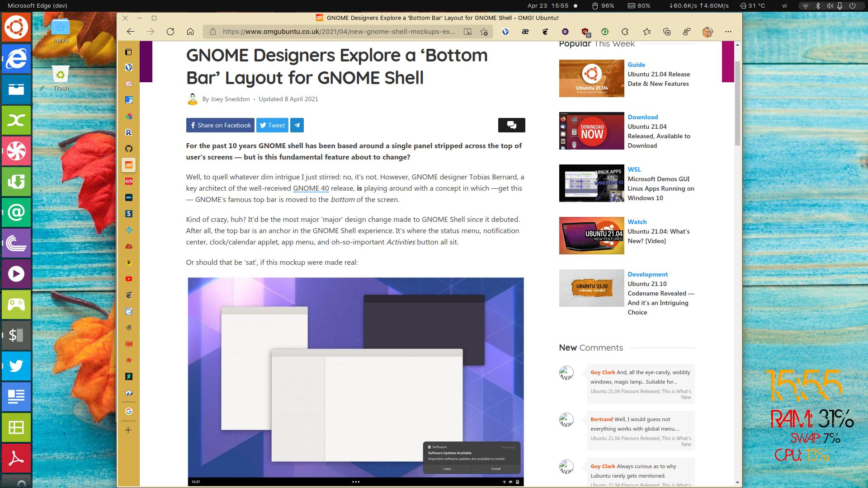Add this page to favorites
Image resolution: width=868 pixels, height=488 pixels.
pos(484,32)
